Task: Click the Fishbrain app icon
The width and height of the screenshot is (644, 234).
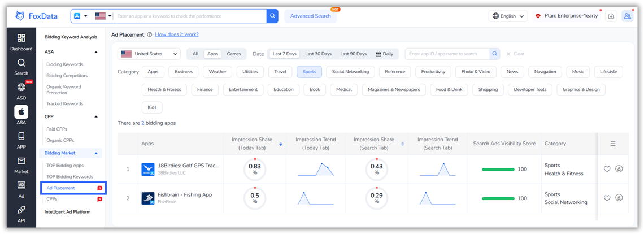Action: [x=148, y=198]
